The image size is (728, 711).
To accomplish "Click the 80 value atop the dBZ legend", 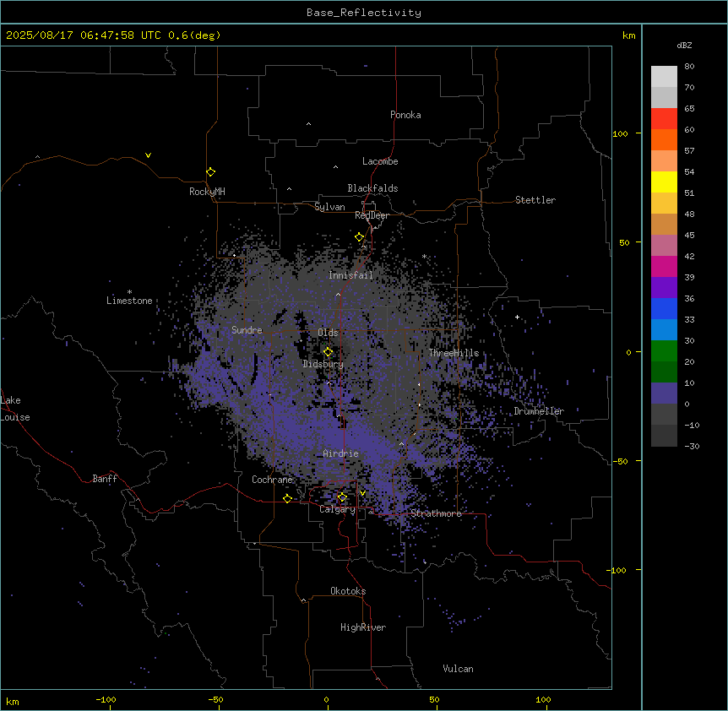I will (x=689, y=67).
